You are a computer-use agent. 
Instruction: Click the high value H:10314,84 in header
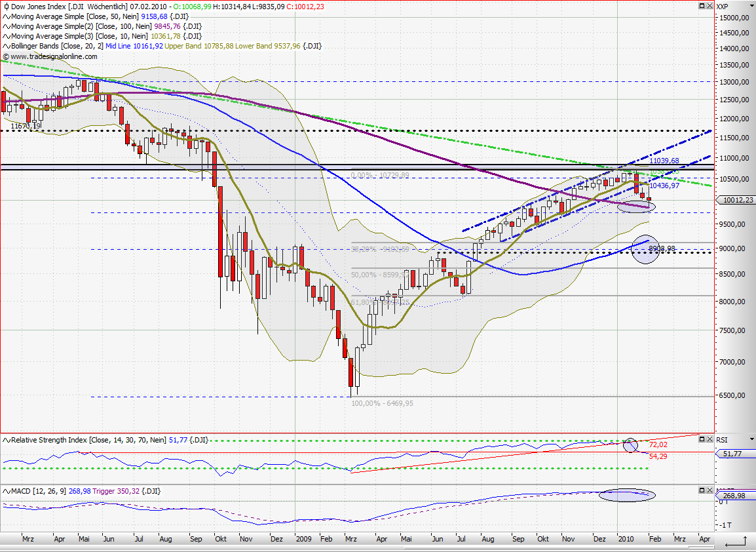click(232, 7)
